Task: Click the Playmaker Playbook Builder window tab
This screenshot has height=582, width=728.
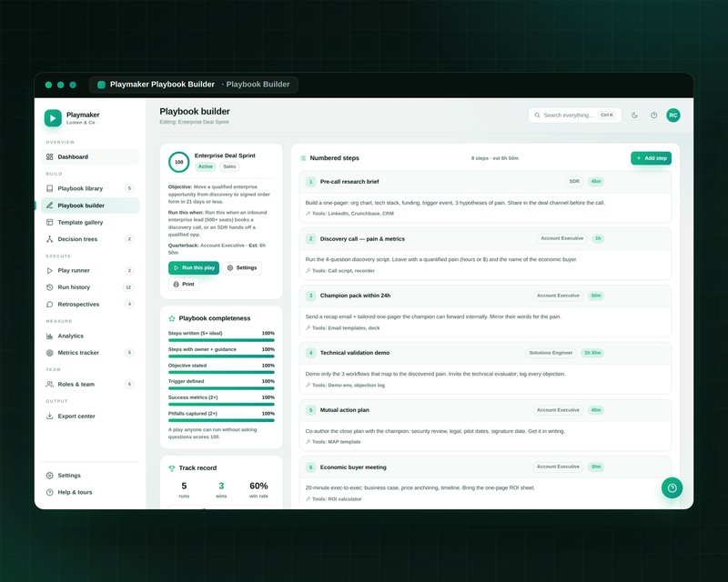Action: click(x=194, y=85)
